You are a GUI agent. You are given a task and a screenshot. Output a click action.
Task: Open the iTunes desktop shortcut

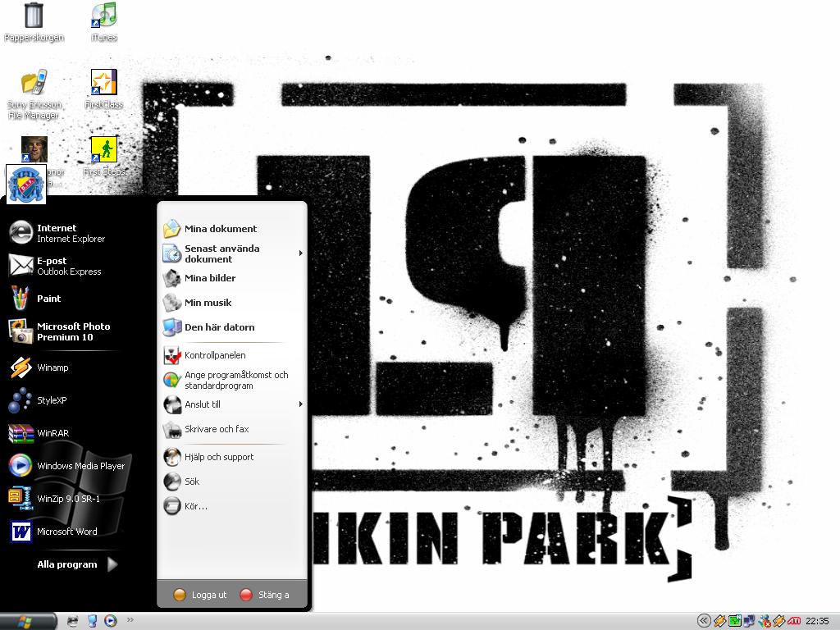[x=104, y=22]
